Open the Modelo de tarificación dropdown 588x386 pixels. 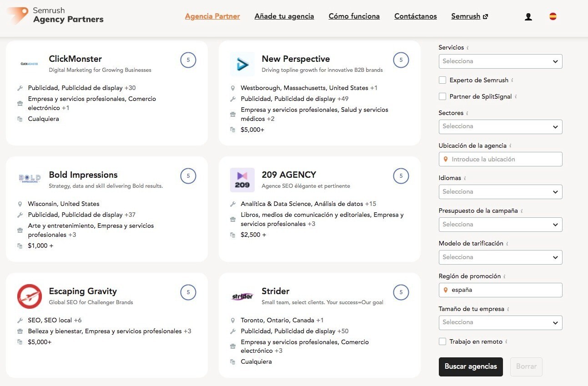pos(500,257)
